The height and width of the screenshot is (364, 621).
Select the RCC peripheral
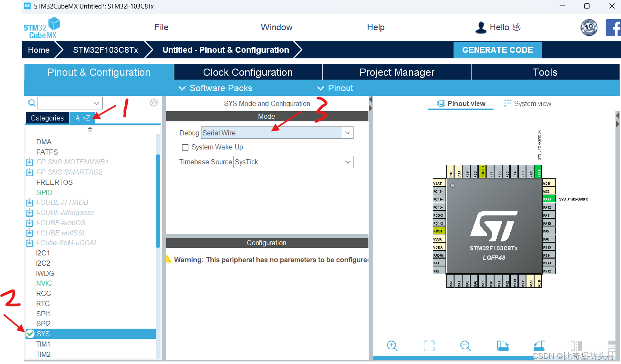coord(43,293)
